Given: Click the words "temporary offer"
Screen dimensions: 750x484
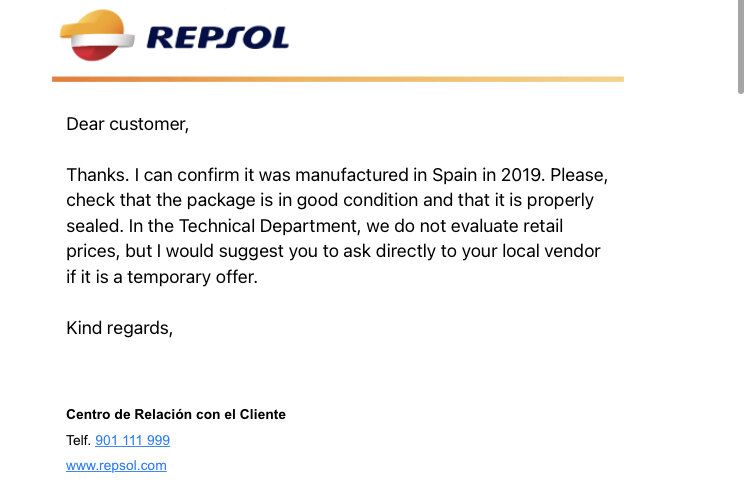Looking at the screenshot, I should [x=192, y=277].
